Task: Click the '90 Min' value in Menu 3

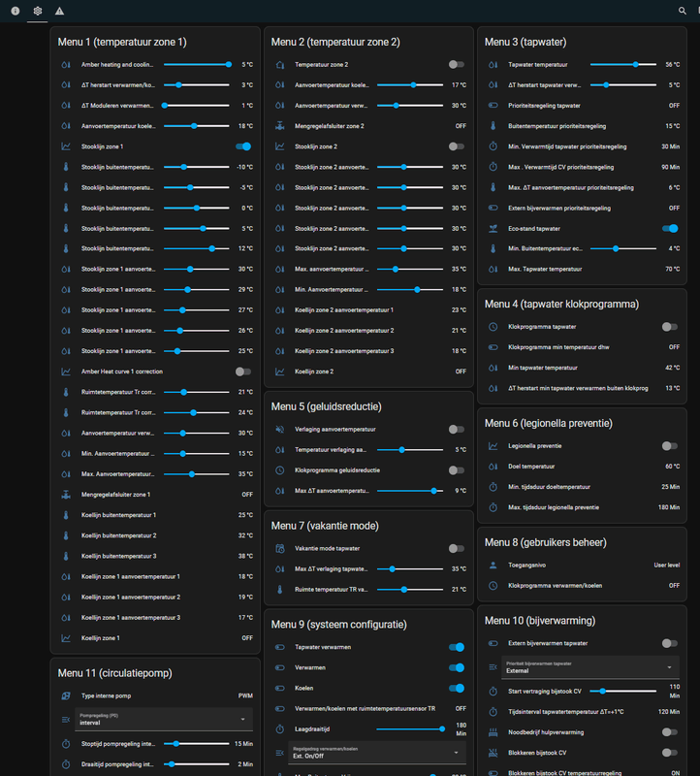Action: [x=670, y=167]
